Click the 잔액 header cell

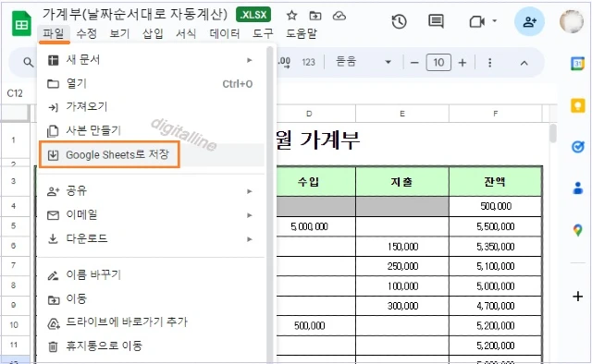496,182
